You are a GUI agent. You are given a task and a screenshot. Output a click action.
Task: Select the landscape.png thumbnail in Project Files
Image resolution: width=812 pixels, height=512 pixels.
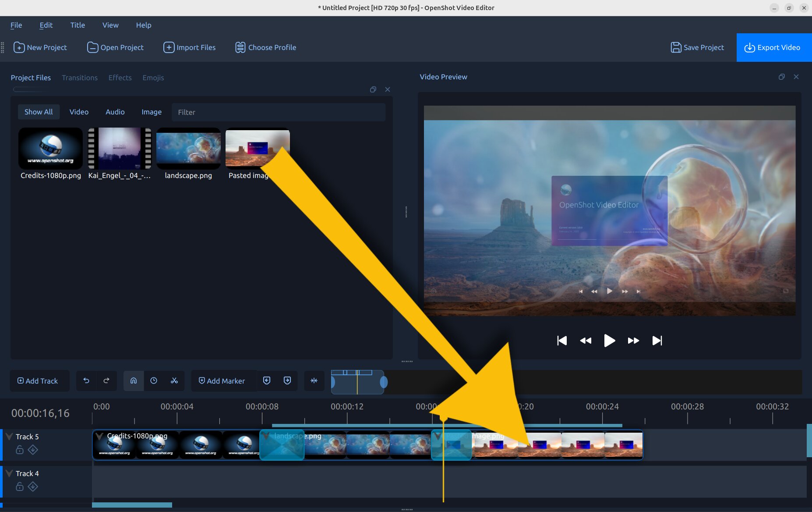188,149
